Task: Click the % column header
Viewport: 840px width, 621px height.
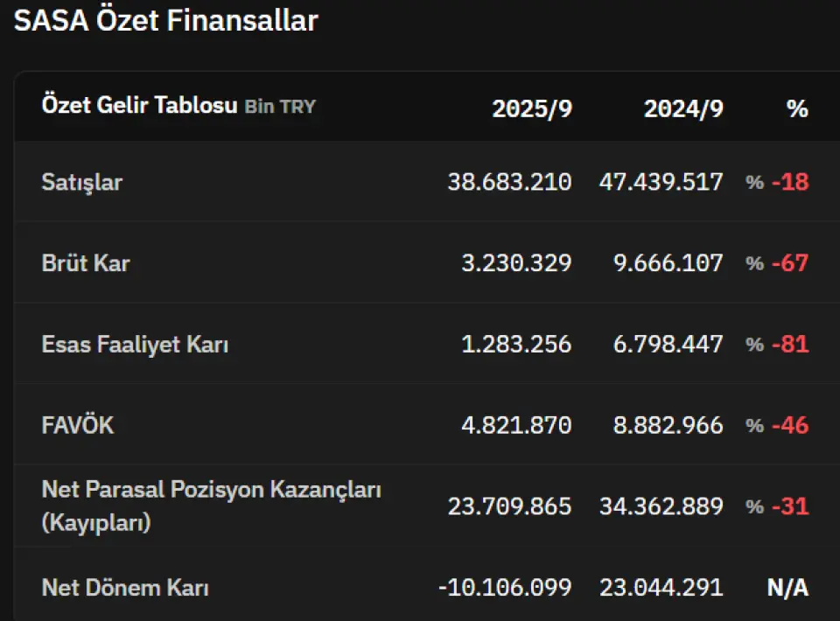Action: (796, 108)
